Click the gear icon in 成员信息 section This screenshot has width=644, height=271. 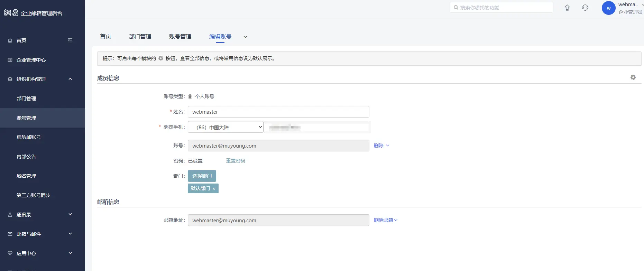pos(633,77)
